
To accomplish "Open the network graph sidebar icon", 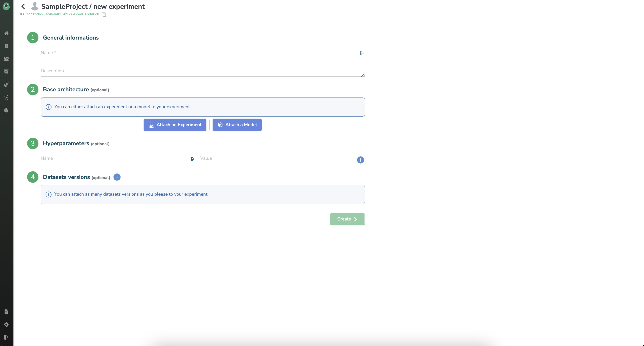I will click(x=6, y=97).
